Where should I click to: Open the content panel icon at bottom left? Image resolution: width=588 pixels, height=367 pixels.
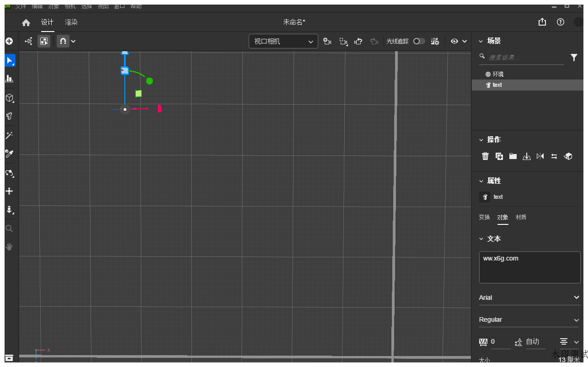pyautogui.click(x=9, y=357)
